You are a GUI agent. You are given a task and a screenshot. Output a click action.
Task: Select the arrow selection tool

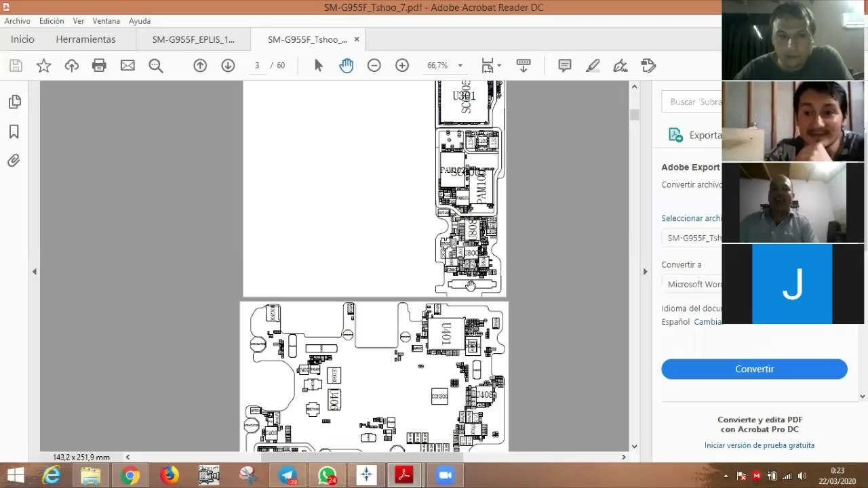pyautogui.click(x=319, y=66)
